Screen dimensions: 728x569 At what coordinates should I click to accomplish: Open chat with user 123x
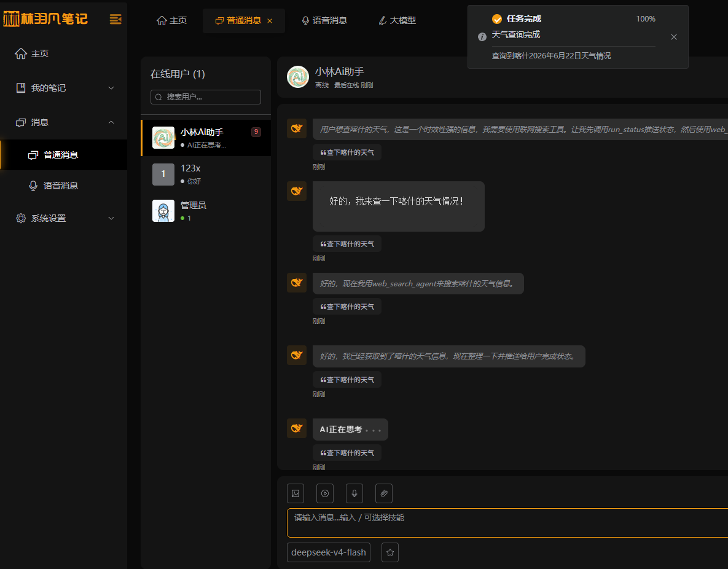pos(206,174)
